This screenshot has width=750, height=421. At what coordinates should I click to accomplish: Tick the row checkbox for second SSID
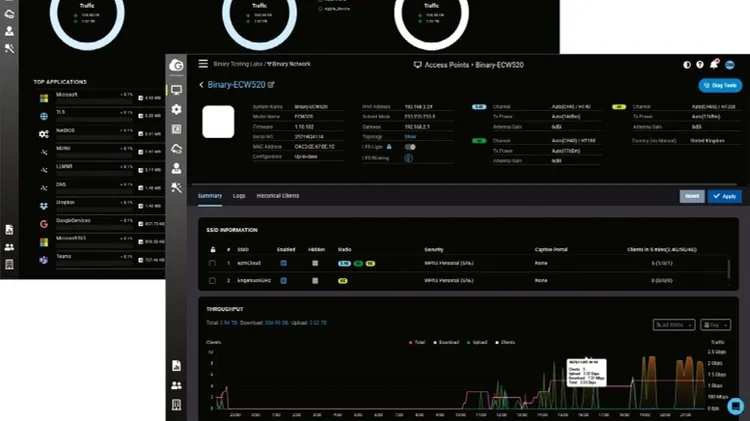coord(212,281)
